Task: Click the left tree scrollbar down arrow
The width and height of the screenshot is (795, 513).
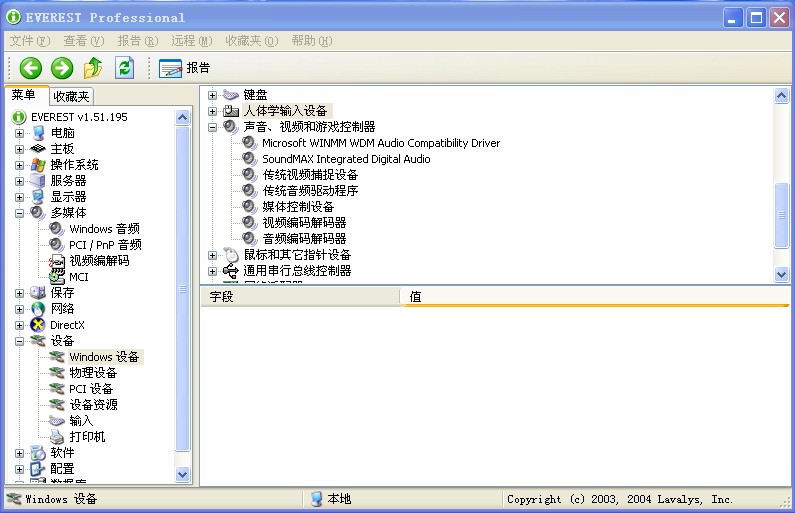Action: tap(183, 474)
